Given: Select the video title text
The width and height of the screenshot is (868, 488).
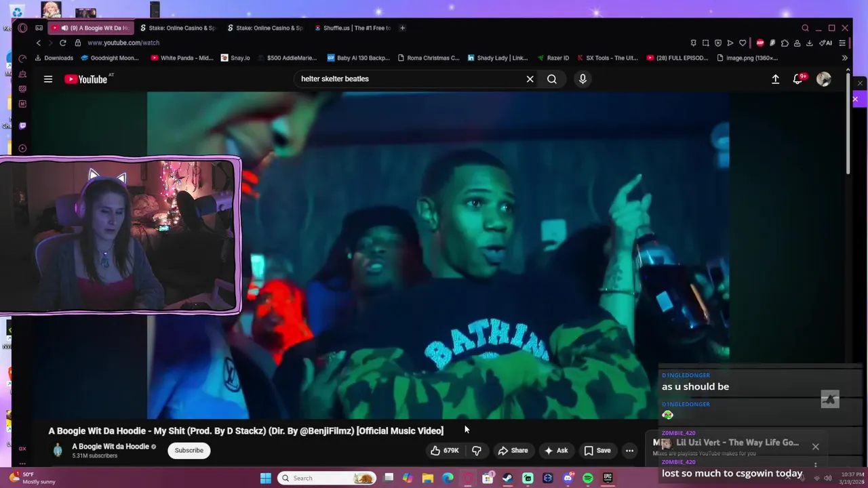Looking at the screenshot, I should pos(245,431).
